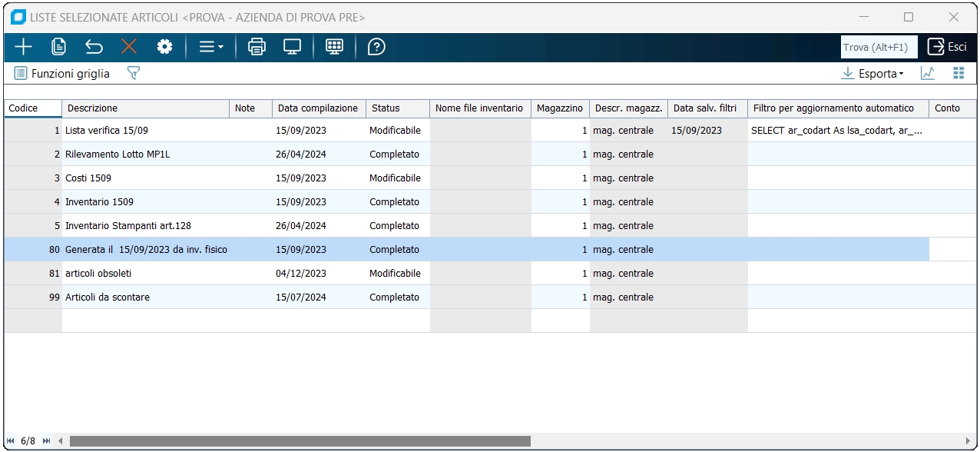Screen dimensions: 980x452
Task: Click the Trova search field
Action: (x=879, y=47)
